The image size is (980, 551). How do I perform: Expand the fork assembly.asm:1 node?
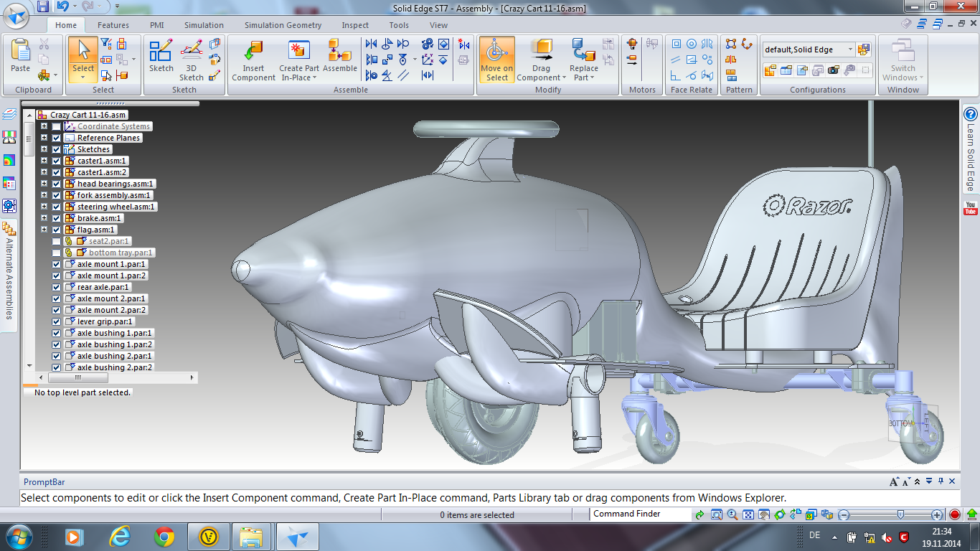pyautogui.click(x=44, y=195)
